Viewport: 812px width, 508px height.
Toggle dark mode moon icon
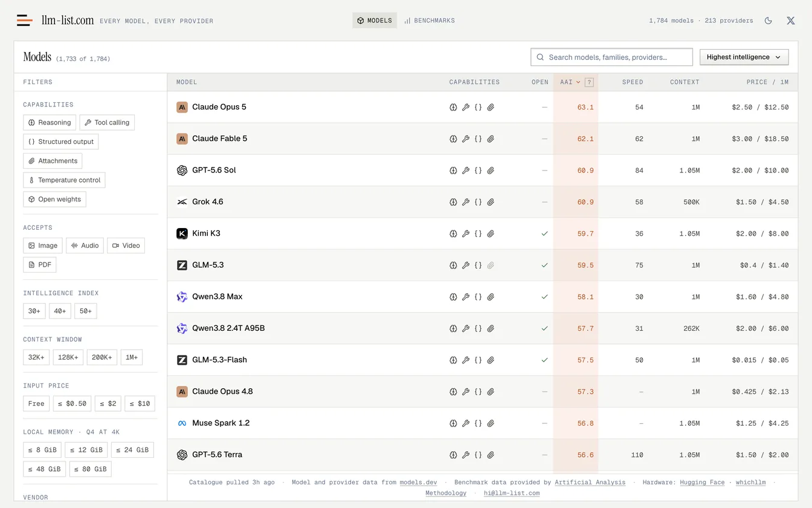[768, 21]
